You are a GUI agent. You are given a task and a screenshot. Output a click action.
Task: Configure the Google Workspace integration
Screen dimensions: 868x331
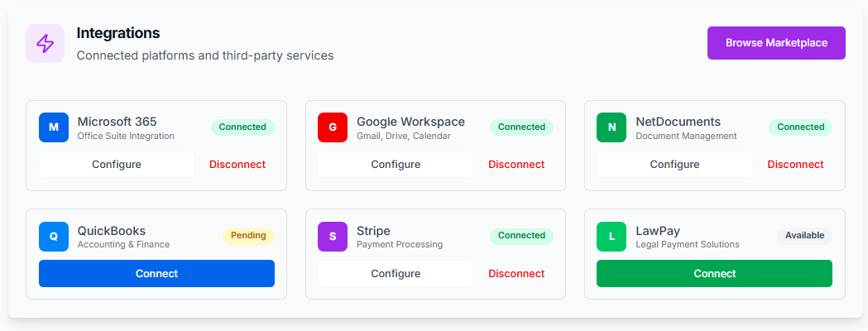[x=396, y=165]
